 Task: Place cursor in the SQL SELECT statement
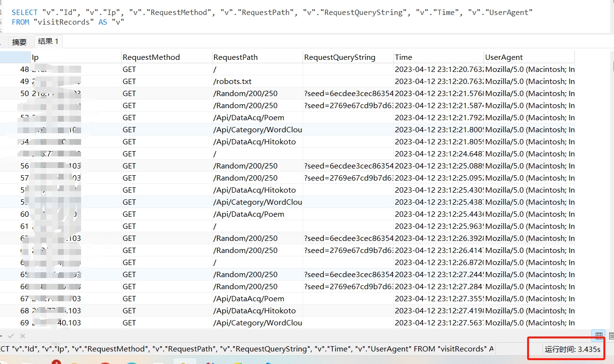(x=272, y=13)
